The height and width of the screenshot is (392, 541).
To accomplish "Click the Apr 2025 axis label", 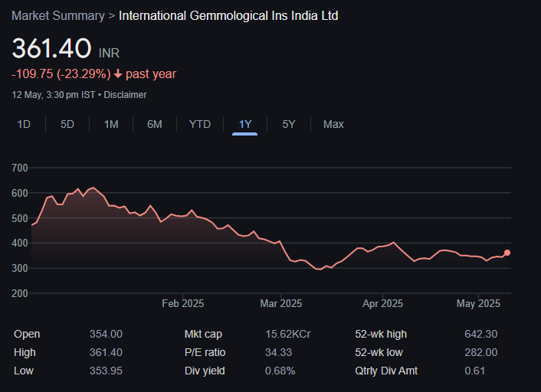I will (382, 303).
